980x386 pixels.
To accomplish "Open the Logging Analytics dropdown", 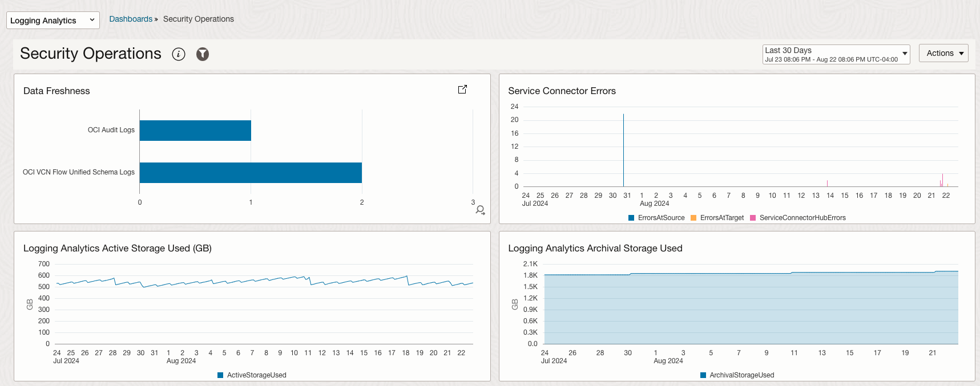I will pyautogui.click(x=53, y=21).
